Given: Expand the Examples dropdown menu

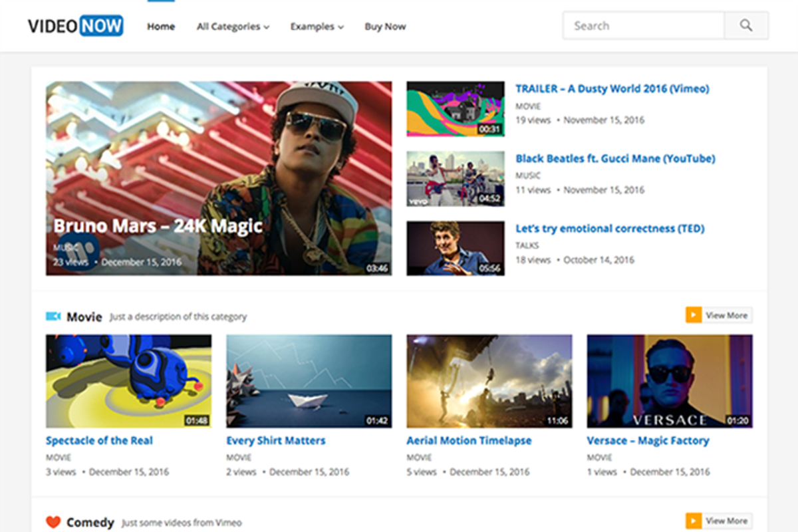Looking at the screenshot, I should (317, 27).
